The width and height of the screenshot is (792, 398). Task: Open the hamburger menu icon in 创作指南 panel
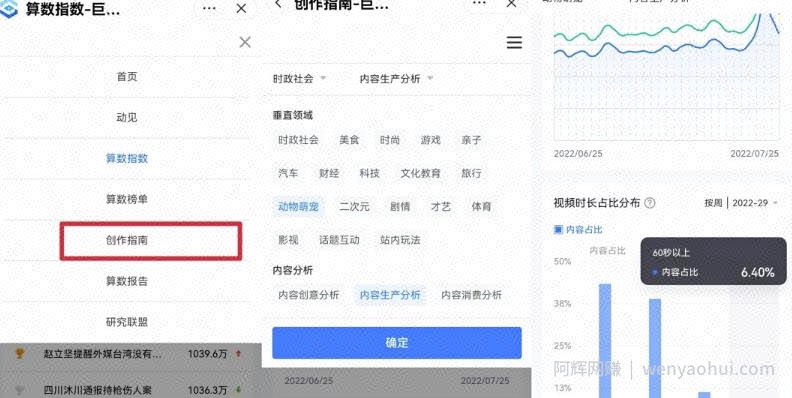514,42
